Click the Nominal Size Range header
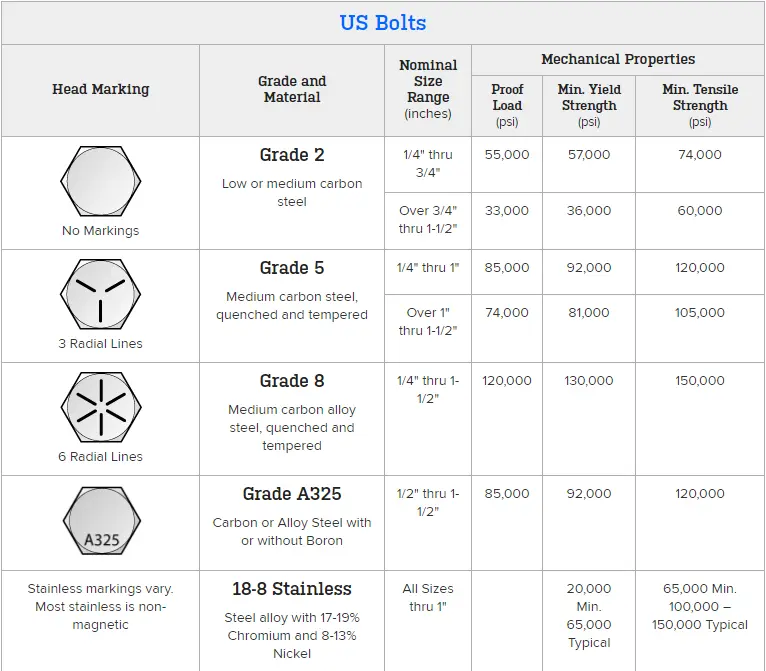Viewport: 766px width, 671px height. pos(428,89)
